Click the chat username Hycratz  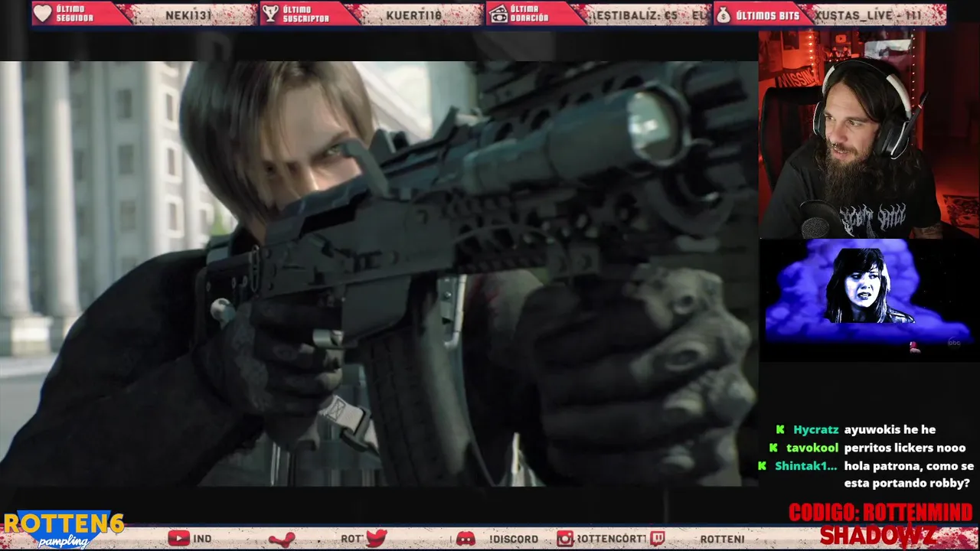tap(815, 430)
